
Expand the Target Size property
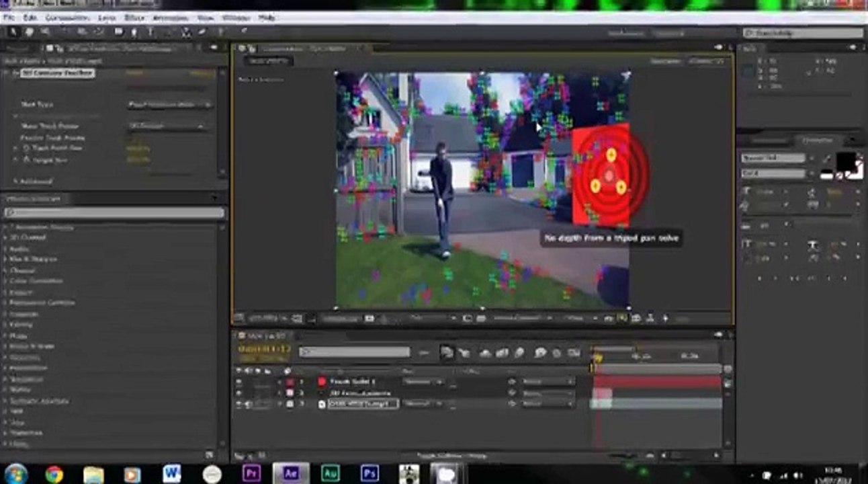tap(16, 160)
